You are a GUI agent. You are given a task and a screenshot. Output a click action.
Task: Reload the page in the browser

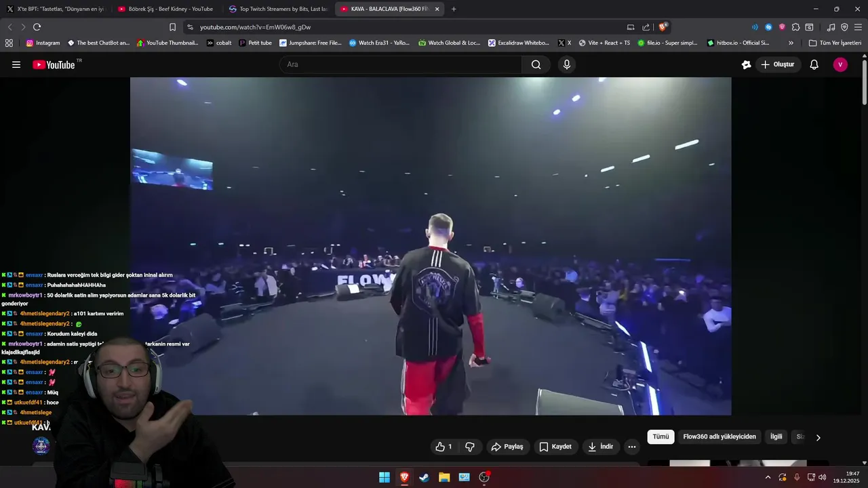(37, 27)
